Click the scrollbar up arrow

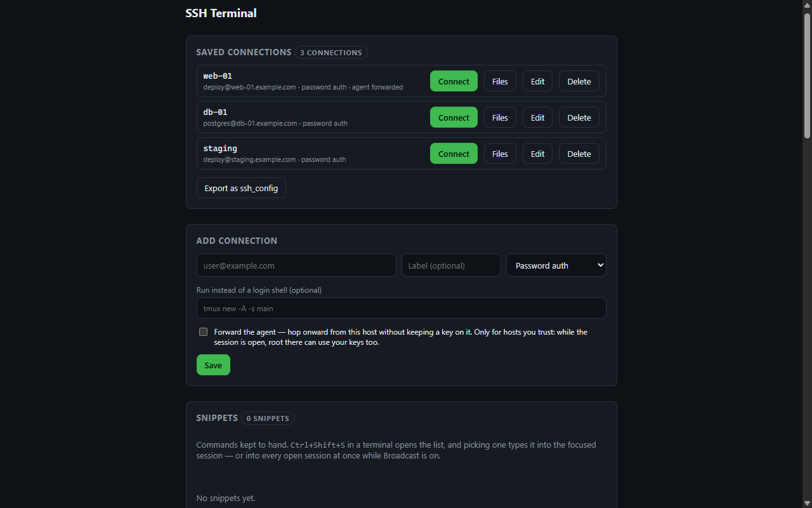click(807, 4)
